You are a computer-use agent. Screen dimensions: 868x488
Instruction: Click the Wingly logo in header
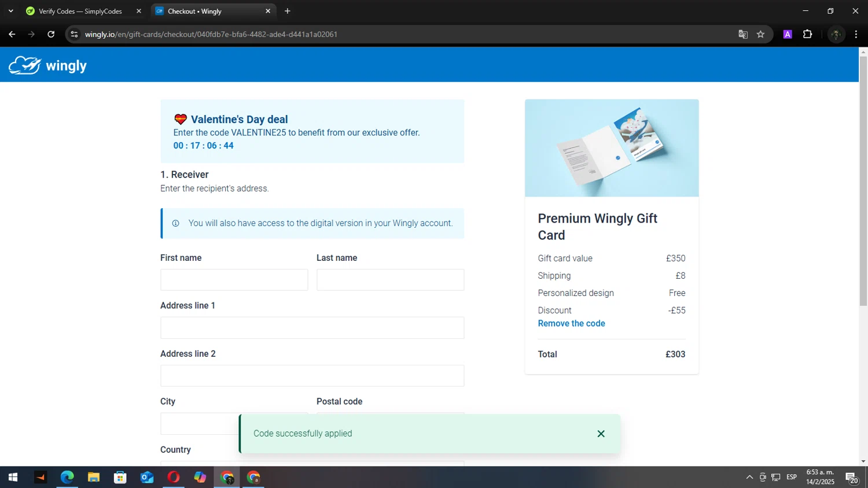(x=47, y=65)
